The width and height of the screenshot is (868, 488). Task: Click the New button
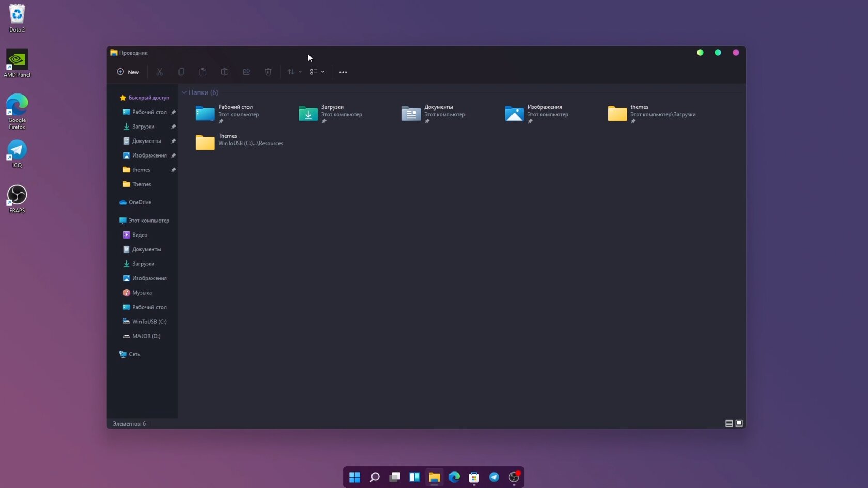click(x=128, y=72)
